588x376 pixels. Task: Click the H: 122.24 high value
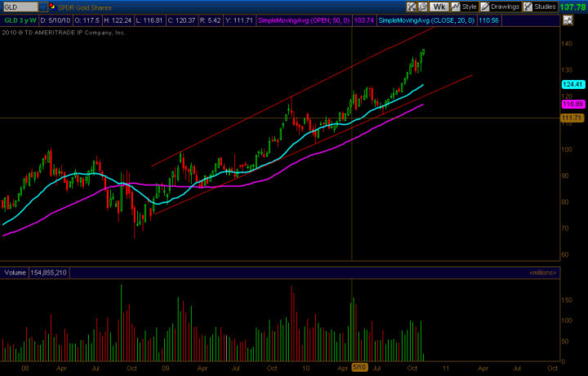pyautogui.click(x=118, y=20)
